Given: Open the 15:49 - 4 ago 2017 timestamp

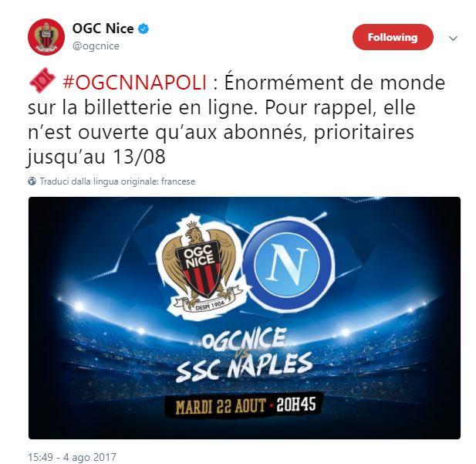Looking at the screenshot, I should pos(72,457).
